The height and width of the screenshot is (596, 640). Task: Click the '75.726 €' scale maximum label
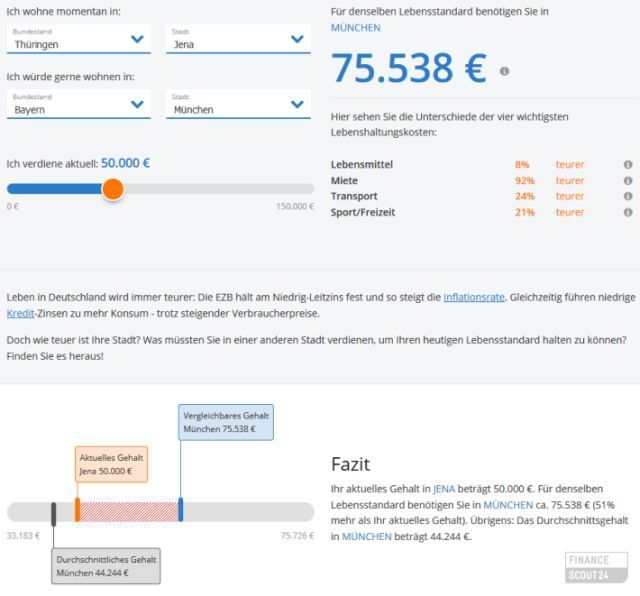coord(297,536)
